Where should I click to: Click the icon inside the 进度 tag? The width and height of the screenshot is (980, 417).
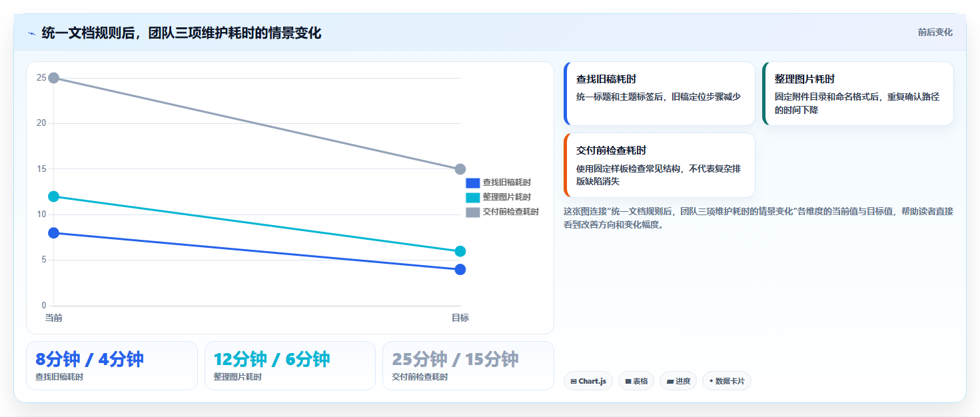pyautogui.click(x=670, y=382)
